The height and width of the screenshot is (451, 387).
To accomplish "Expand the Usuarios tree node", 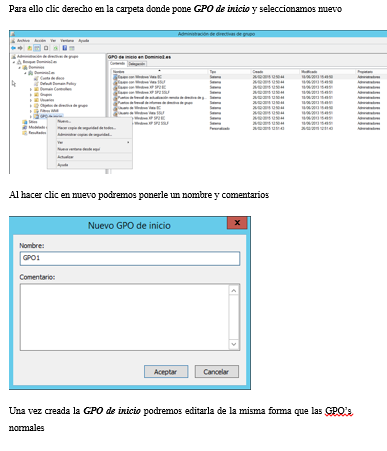I will point(31,100).
